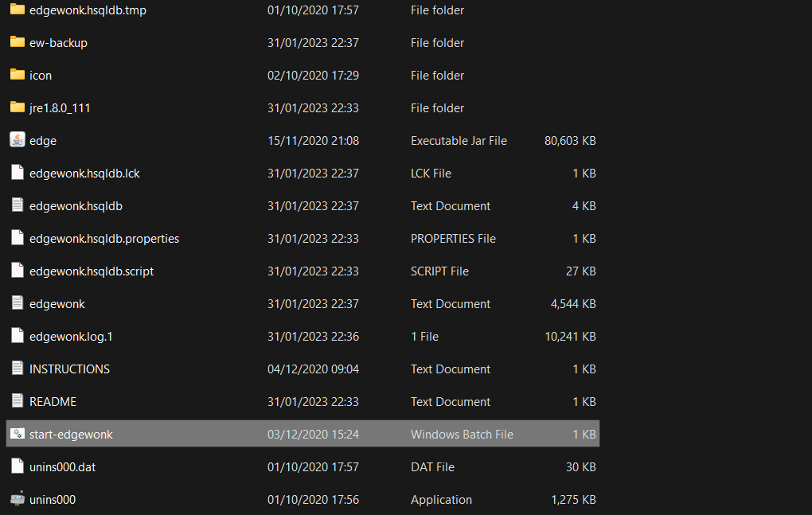This screenshot has height=515, width=812.
Task: Click the edgewonk.hsqldb.lck file icon
Action: tap(18, 173)
